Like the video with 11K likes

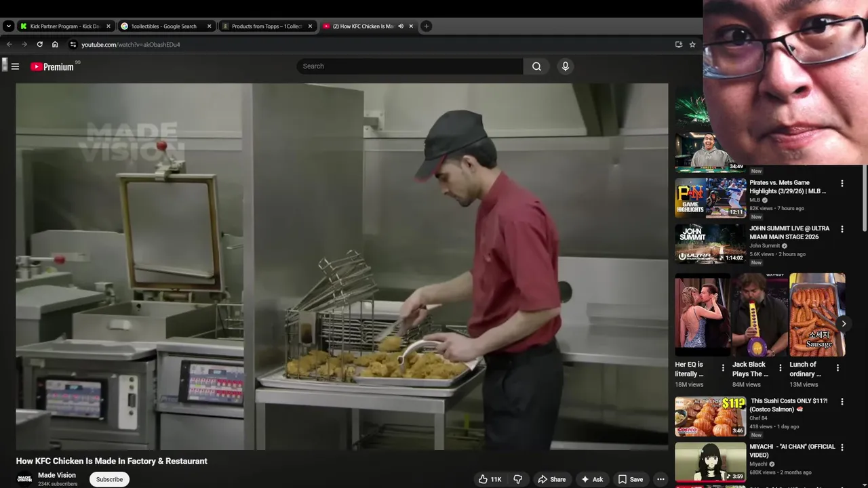[x=490, y=479]
